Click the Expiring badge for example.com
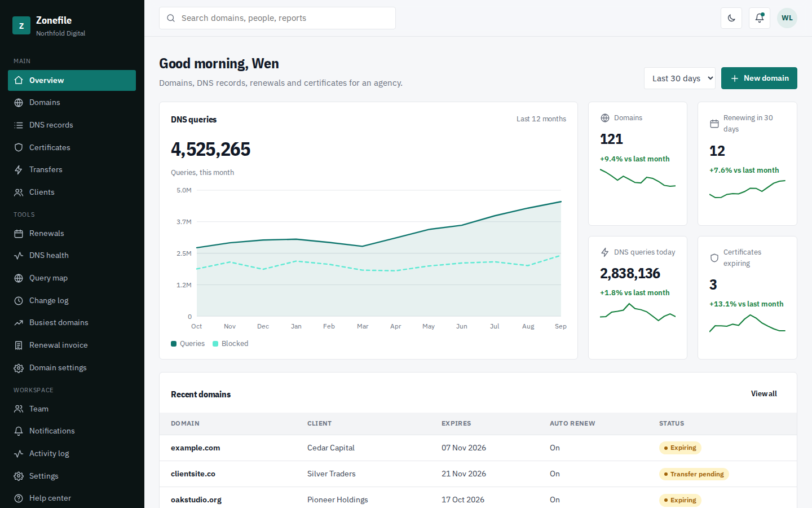 tap(680, 448)
